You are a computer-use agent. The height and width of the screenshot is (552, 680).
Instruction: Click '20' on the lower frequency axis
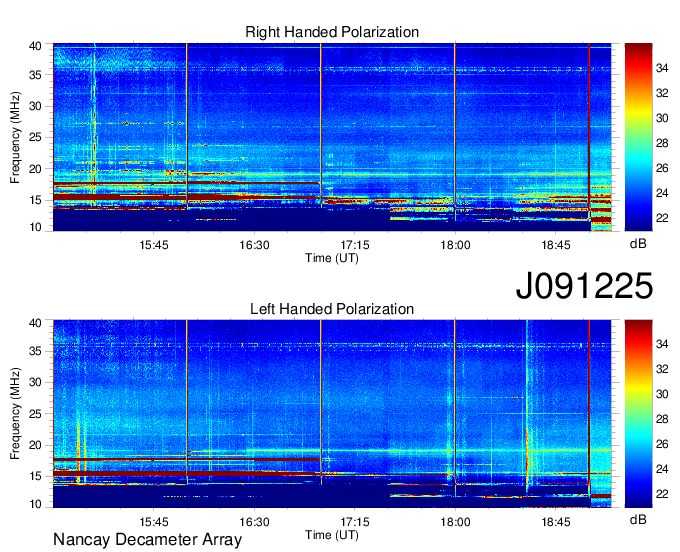click(x=35, y=445)
